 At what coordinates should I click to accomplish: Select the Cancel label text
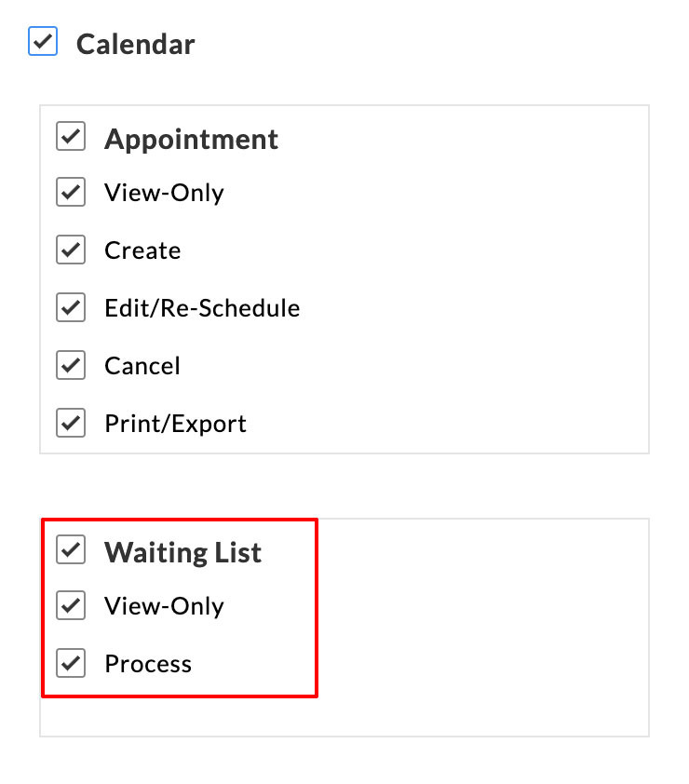pyautogui.click(x=142, y=365)
